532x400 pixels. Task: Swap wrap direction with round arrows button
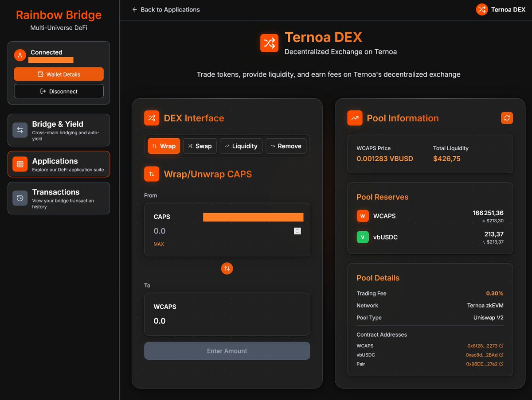click(227, 268)
